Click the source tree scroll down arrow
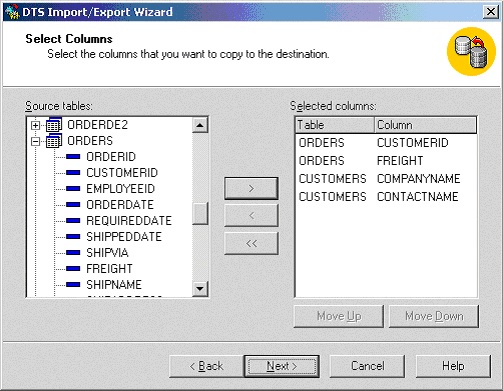Viewport: 503px width, 391px height. pos(200,288)
